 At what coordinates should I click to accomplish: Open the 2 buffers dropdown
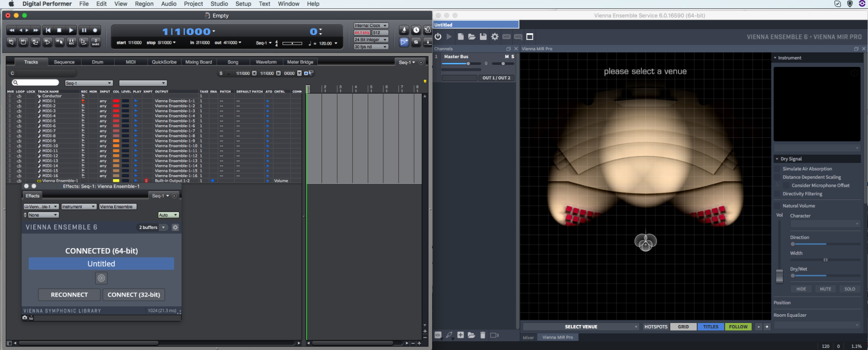coord(152,227)
